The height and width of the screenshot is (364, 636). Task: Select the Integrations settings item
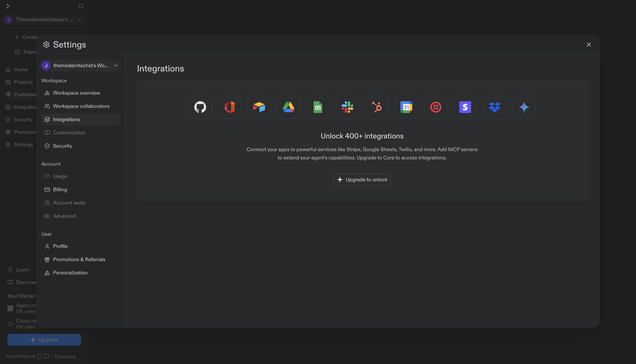click(81, 120)
